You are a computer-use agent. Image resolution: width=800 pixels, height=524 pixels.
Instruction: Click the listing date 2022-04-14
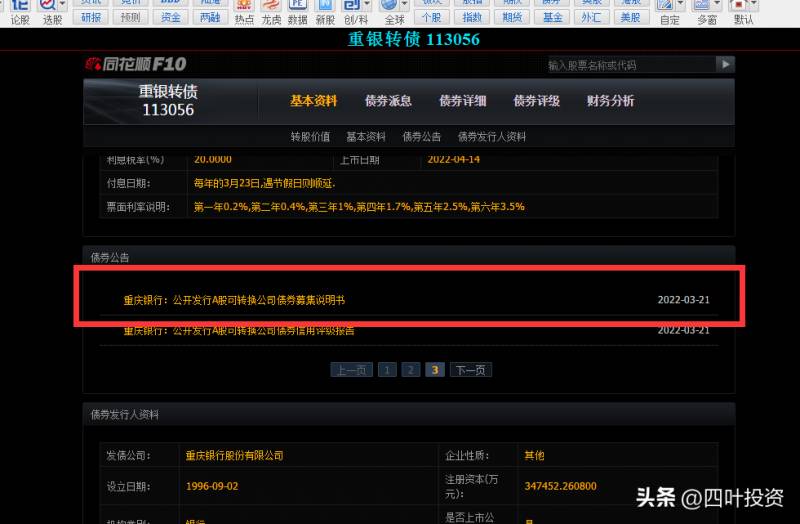pos(454,159)
